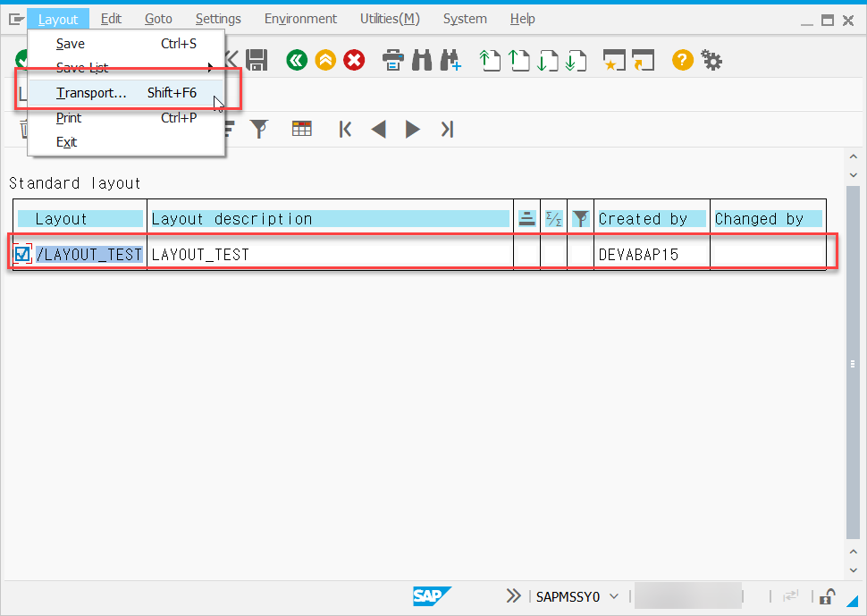
Task: Click the new session star window icon
Action: point(614,60)
